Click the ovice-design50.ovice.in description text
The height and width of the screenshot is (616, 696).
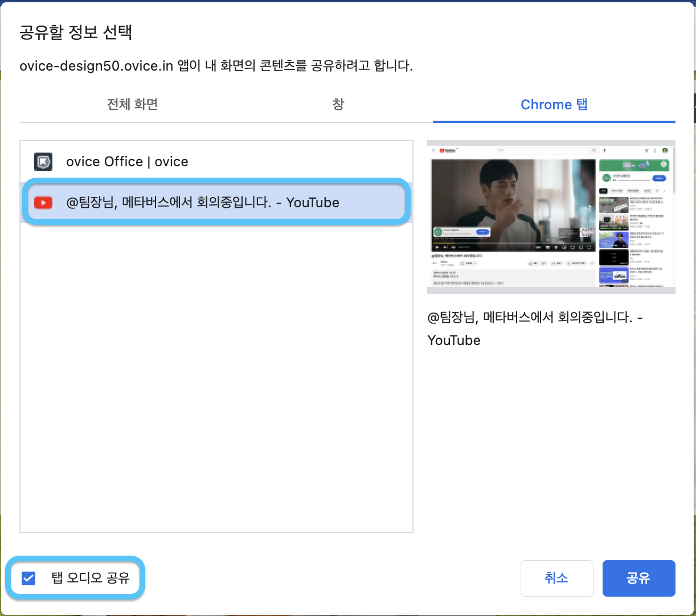[216, 66]
